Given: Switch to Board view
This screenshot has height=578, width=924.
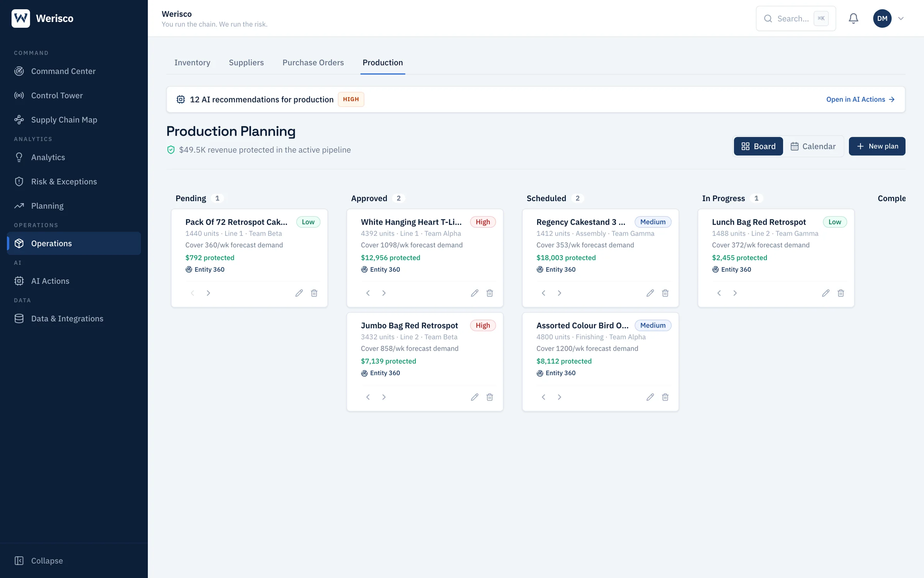Looking at the screenshot, I should tap(758, 146).
